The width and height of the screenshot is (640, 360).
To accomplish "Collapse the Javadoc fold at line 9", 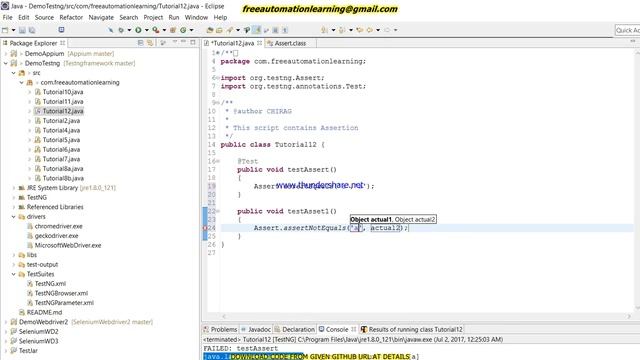I will [217, 103].
